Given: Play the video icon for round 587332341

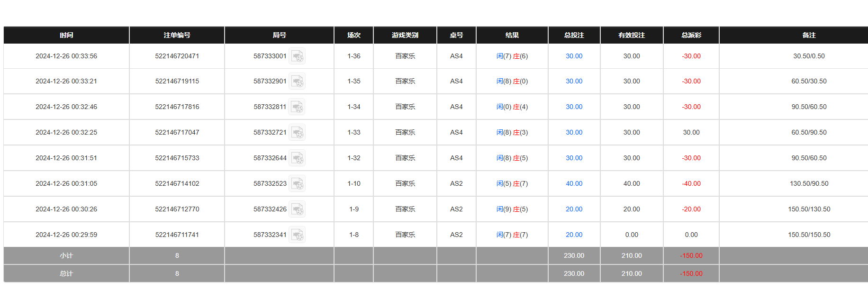Looking at the screenshot, I should [x=297, y=235].
